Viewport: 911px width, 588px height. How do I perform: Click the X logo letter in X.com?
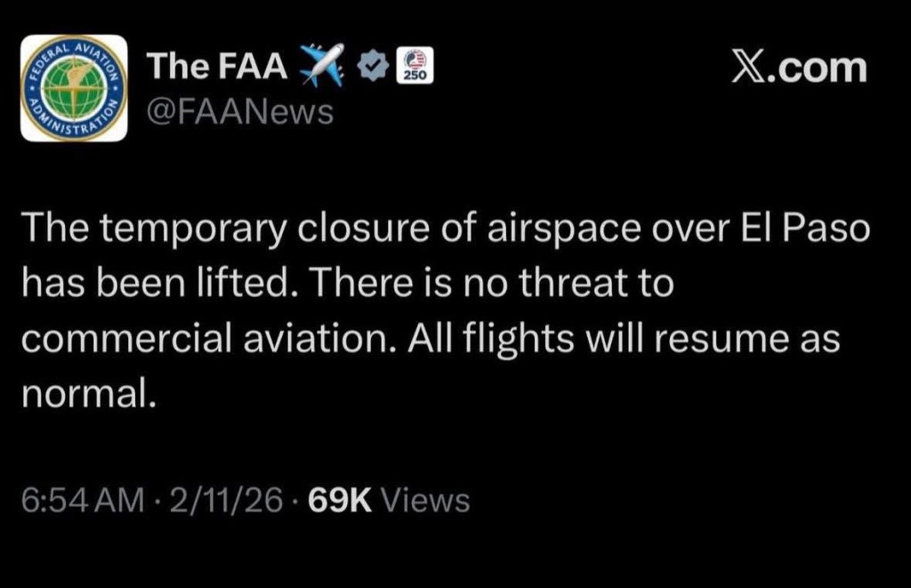(x=749, y=67)
